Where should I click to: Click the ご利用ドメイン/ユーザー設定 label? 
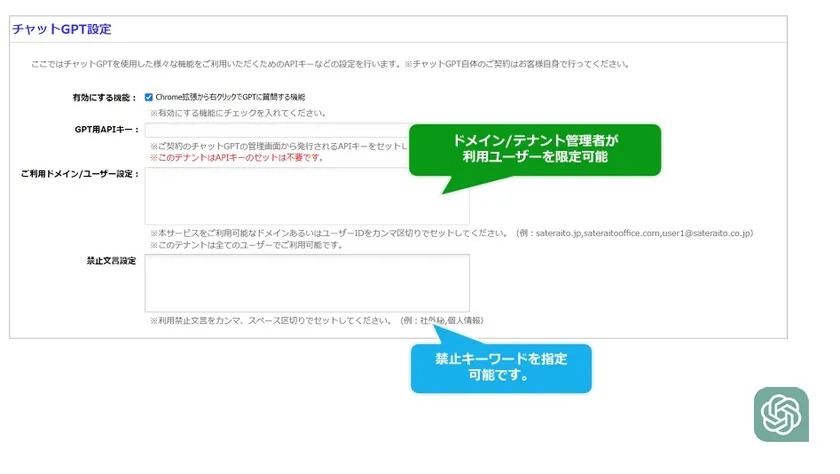pos(80,174)
